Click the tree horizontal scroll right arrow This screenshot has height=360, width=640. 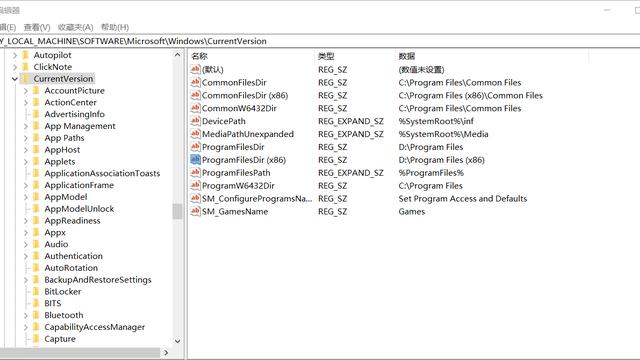pyautogui.click(x=166, y=353)
